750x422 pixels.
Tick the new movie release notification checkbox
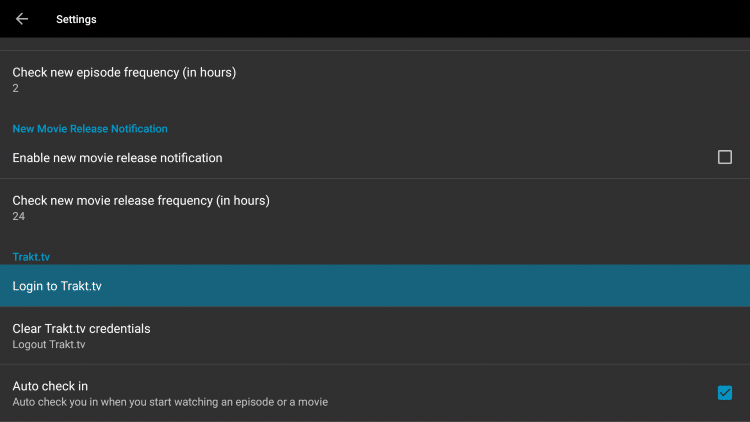pos(725,157)
